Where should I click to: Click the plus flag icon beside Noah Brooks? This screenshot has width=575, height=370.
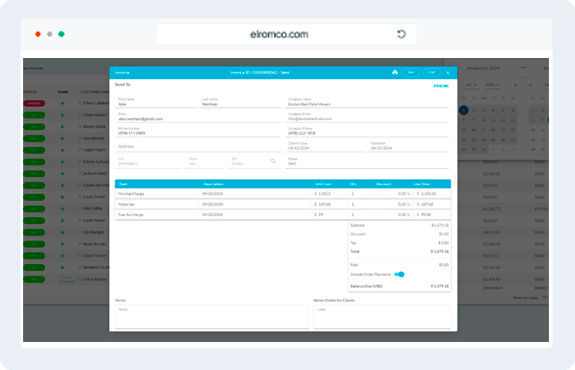62,244
